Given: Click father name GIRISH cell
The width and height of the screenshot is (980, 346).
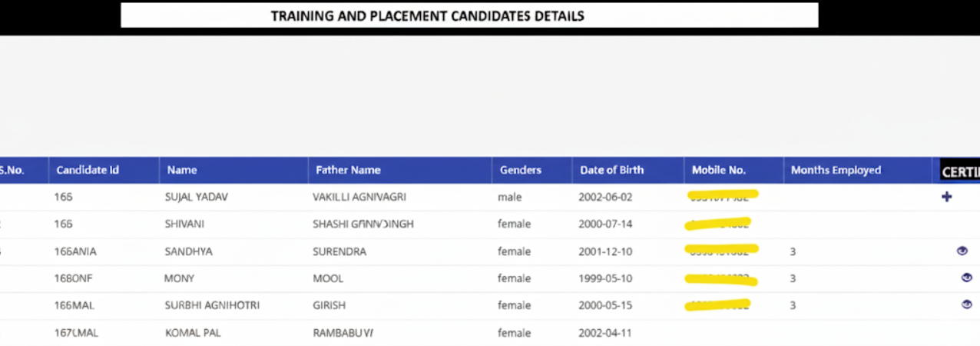Looking at the screenshot, I should [329, 305].
